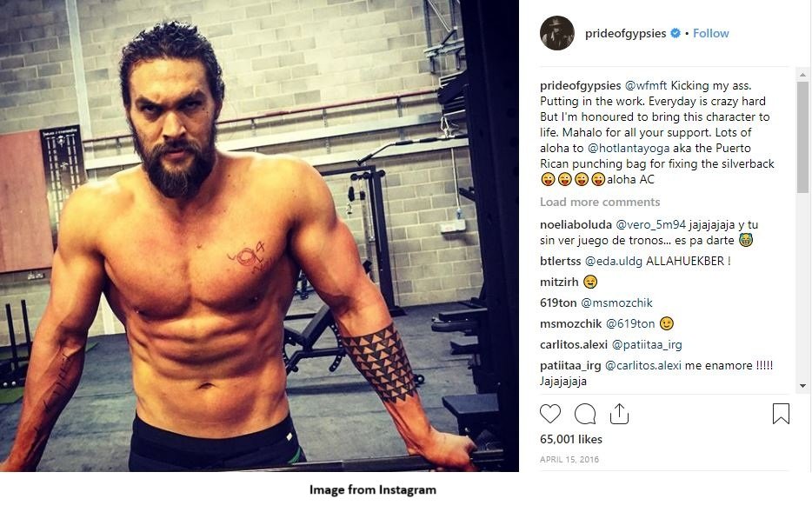Open the comment bubble icon
This screenshot has height=512, width=812.
coord(585,414)
